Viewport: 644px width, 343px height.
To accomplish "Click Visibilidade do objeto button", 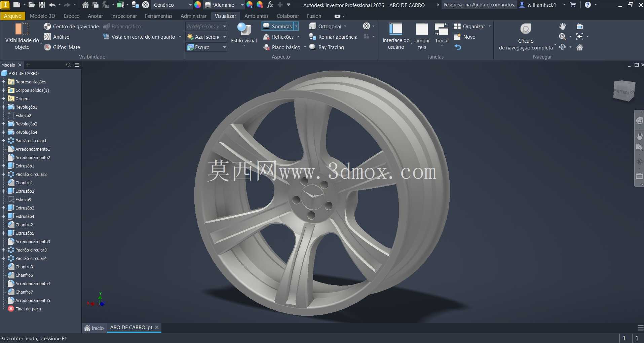I will tap(22, 36).
